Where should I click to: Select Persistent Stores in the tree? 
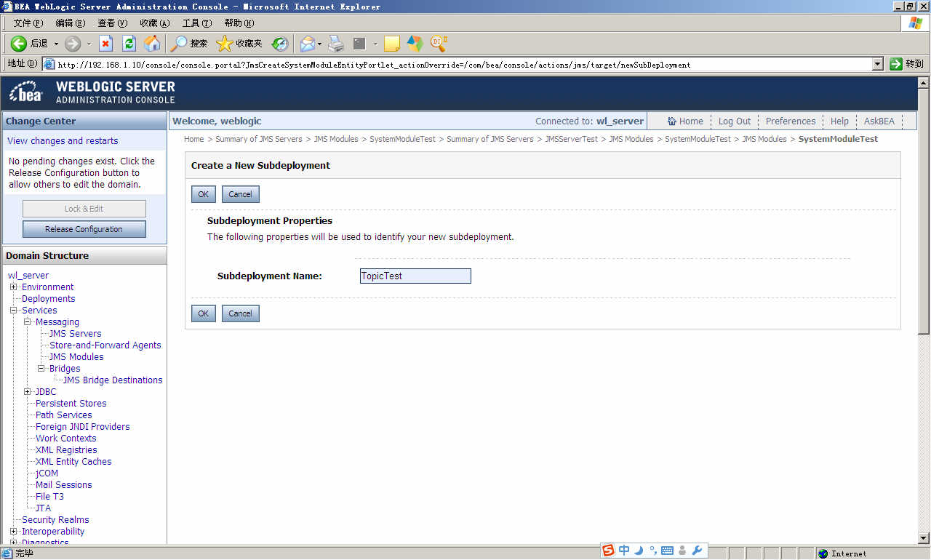pos(71,404)
